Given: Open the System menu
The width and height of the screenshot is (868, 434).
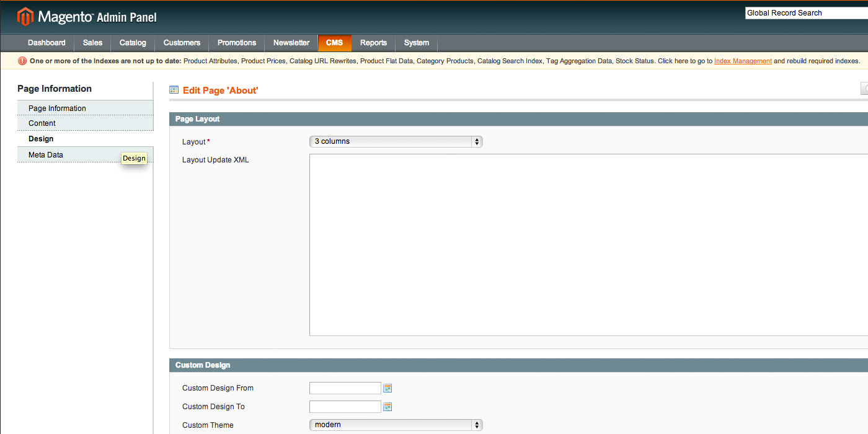Looking at the screenshot, I should pos(417,43).
